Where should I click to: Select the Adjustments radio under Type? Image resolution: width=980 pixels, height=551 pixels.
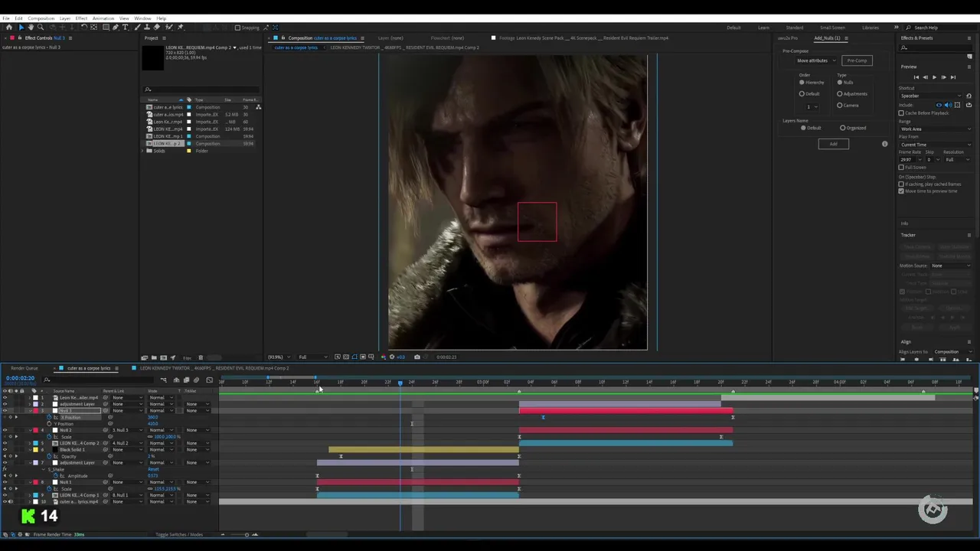(x=840, y=94)
